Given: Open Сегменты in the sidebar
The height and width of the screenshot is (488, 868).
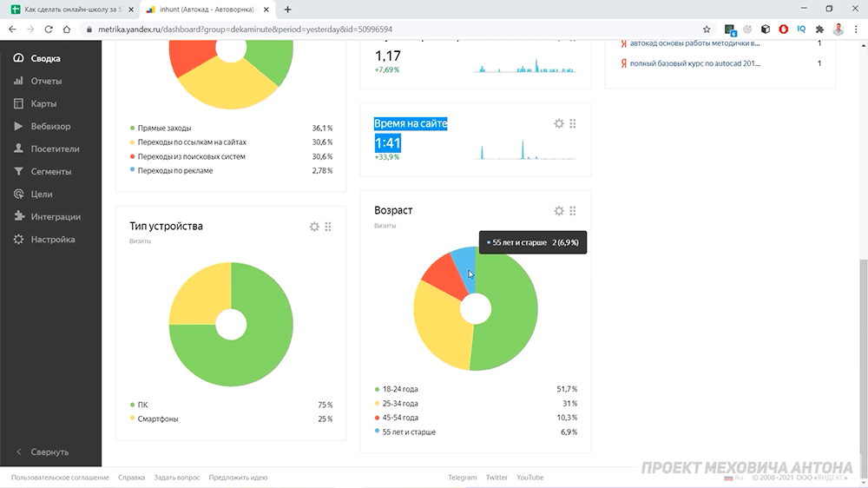Looking at the screenshot, I should click(x=50, y=172).
